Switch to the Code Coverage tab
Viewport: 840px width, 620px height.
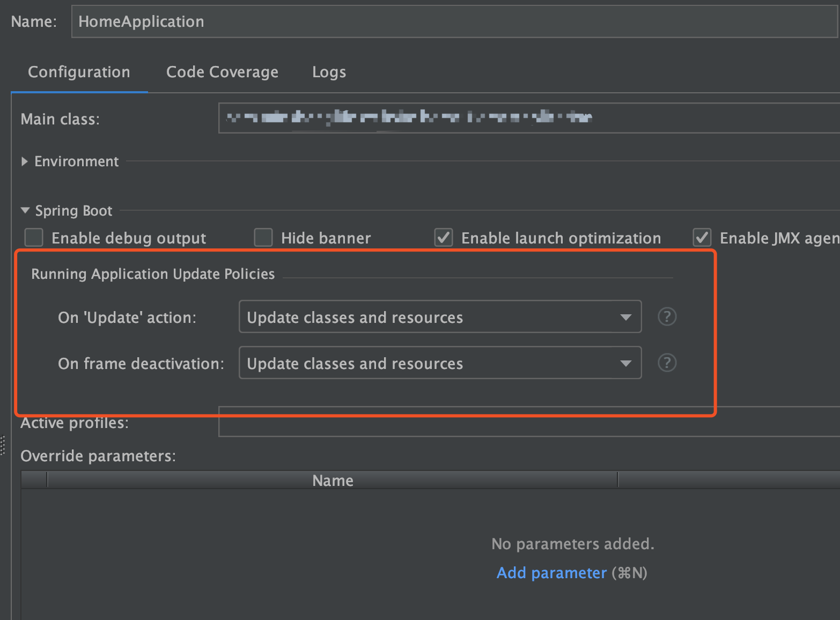click(x=222, y=72)
